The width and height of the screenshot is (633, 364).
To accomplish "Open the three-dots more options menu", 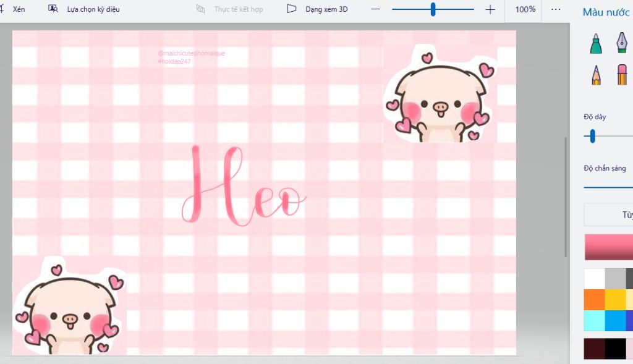I will click(x=556, y=9).
